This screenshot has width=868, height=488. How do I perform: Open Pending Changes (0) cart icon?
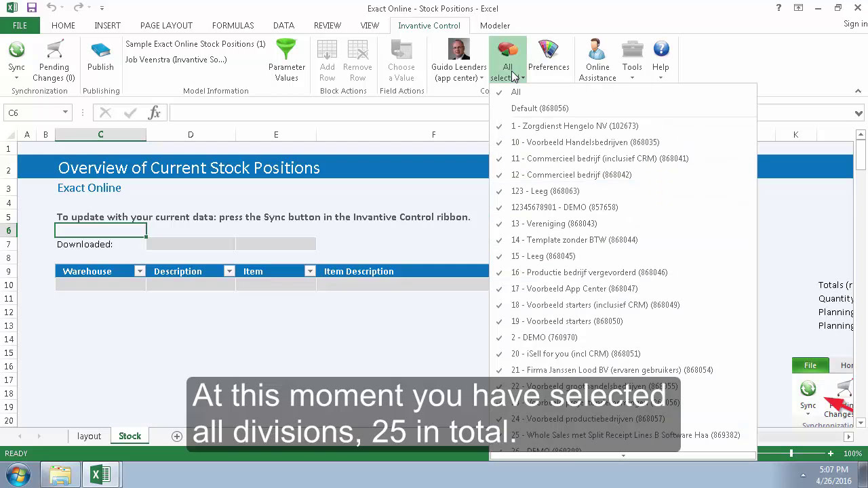click(54, 51)
